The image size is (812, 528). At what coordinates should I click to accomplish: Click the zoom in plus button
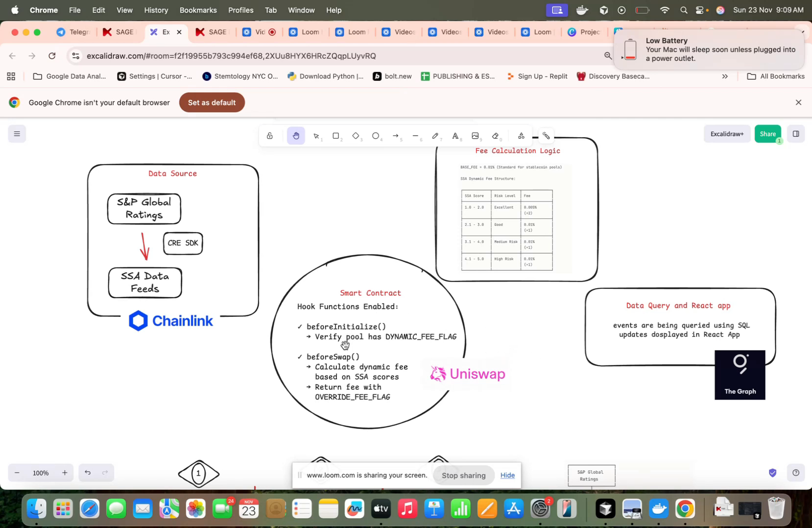tap(65, 473)
